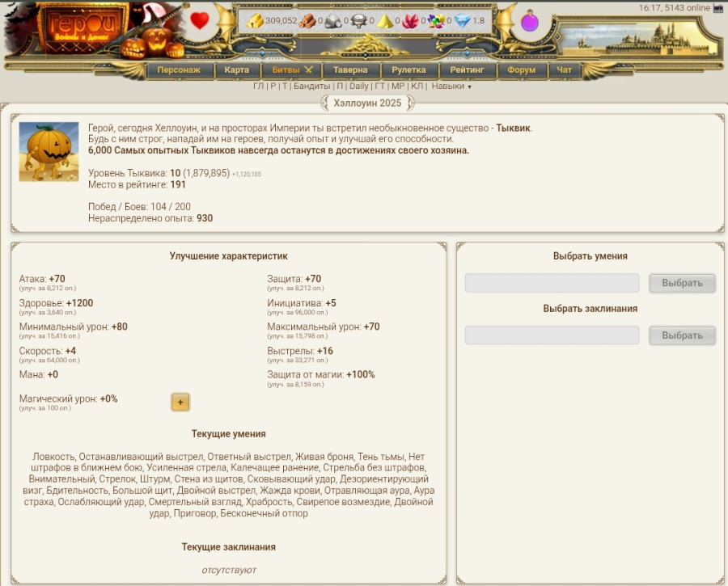Open the Бандиты quick link
Screen dimensions: 728x586
(311, 86)
